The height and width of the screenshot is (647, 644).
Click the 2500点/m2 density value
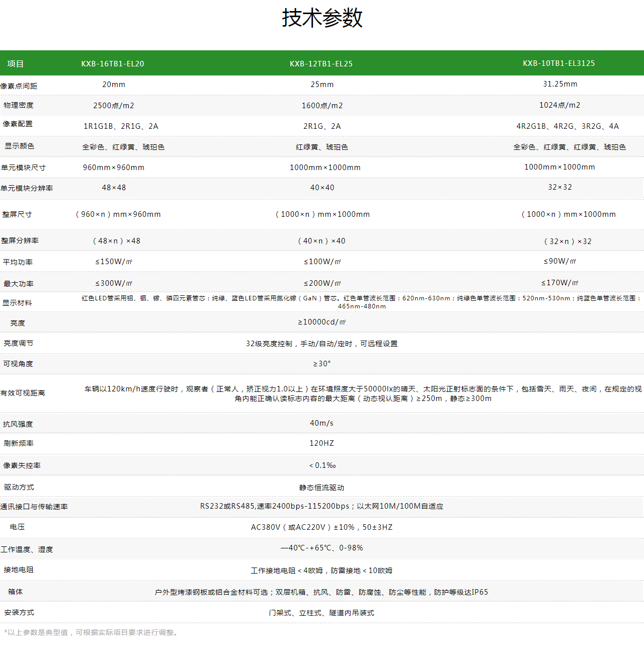114,106
